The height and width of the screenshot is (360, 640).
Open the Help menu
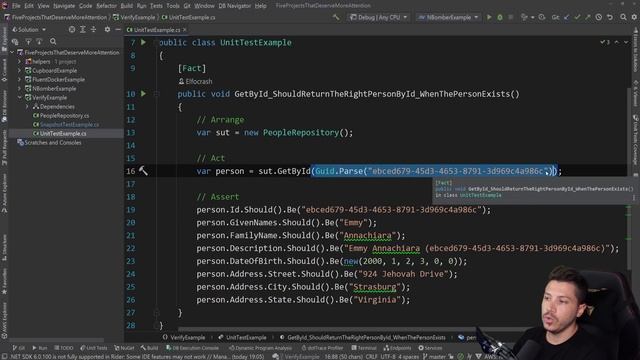pyautogui.click(x=260, y=6)
